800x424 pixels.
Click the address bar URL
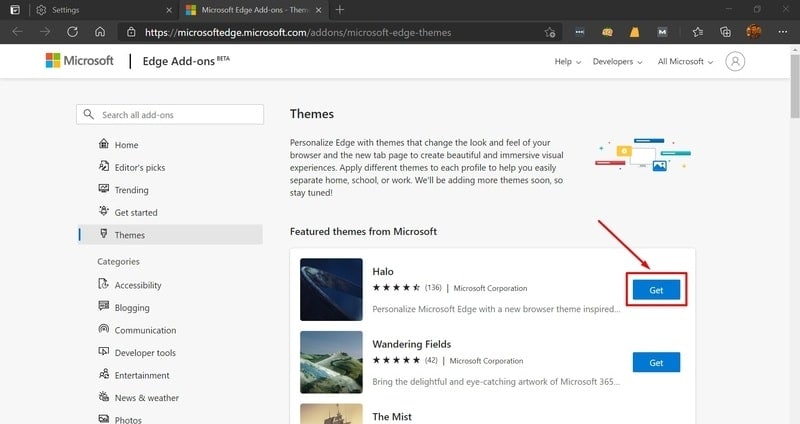click(298, 33)
